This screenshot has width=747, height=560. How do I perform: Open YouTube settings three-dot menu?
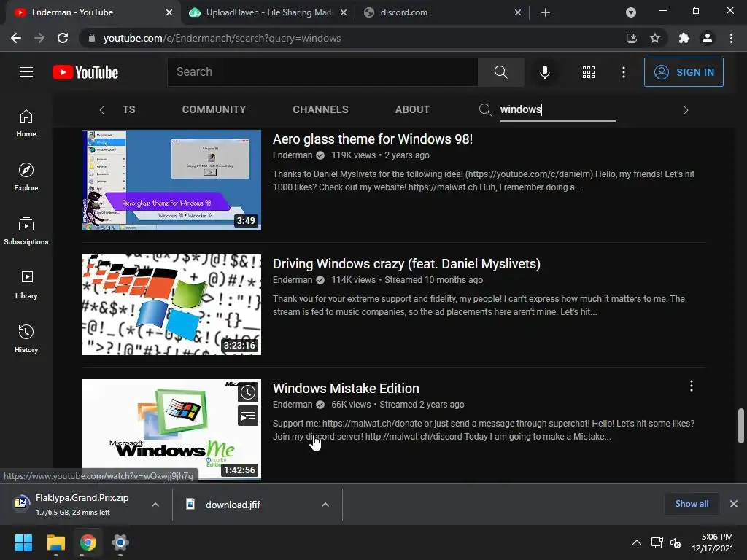pos(623,72)
